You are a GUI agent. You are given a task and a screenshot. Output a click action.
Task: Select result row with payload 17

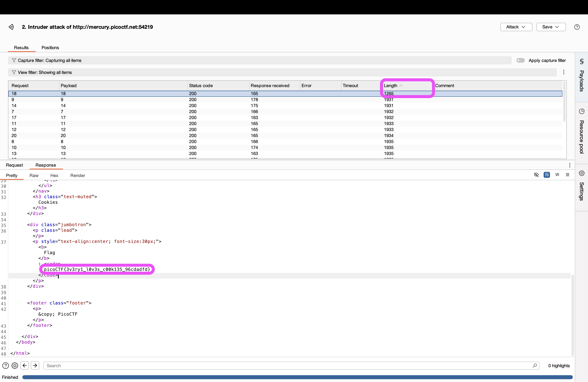coord(285,117)
